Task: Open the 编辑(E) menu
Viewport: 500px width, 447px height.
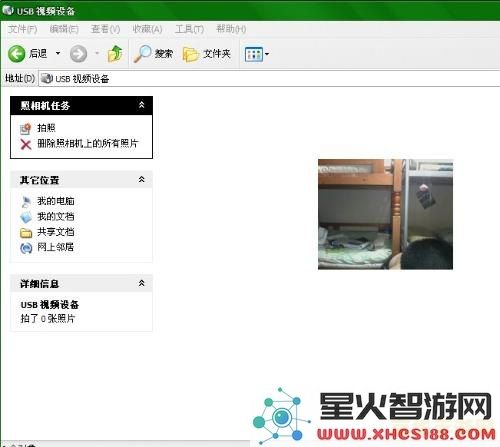Action: [x=64, y=29]
